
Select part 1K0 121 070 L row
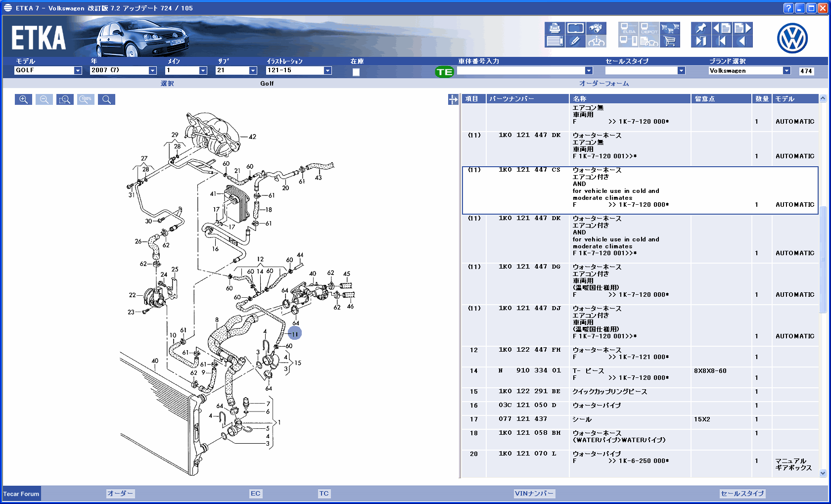coord(640,464)
